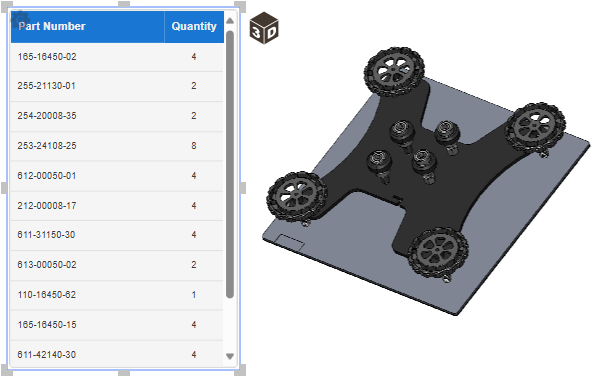Select part number 110-16450-62
Image resolution: width=599 pixels, height=377 pixels.
coord(47,295)
